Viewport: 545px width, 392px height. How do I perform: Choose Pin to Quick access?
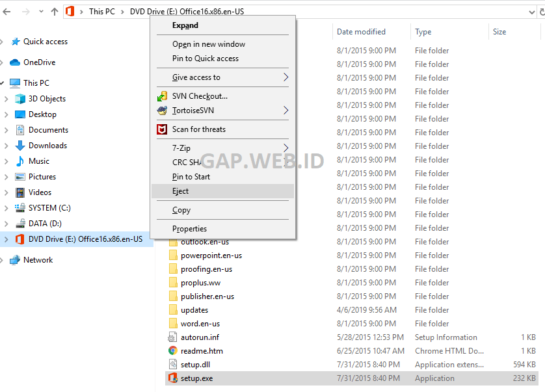pyautogui.click(x=223, y=59)
